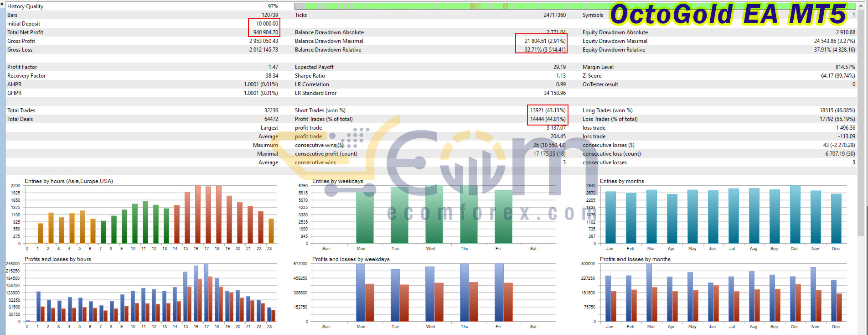
Task: Click the largest loss trade value -1 496.36
Action: coord(845,128)
